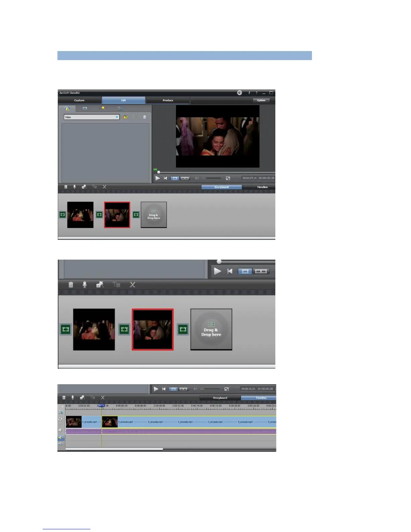Click the fullscreen preview icon in full window
The image size is (411, 532).
(228, 178)
